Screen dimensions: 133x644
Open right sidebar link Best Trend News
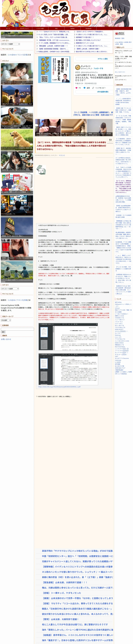click(x=120, y=347)
